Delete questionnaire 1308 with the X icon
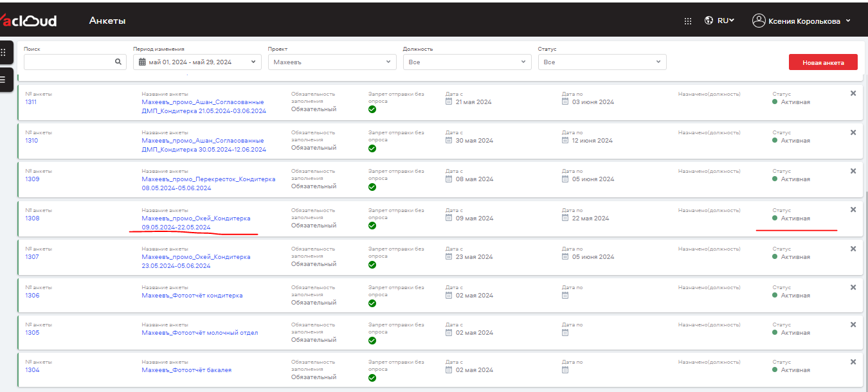868x392 pixels. point(853,209)
